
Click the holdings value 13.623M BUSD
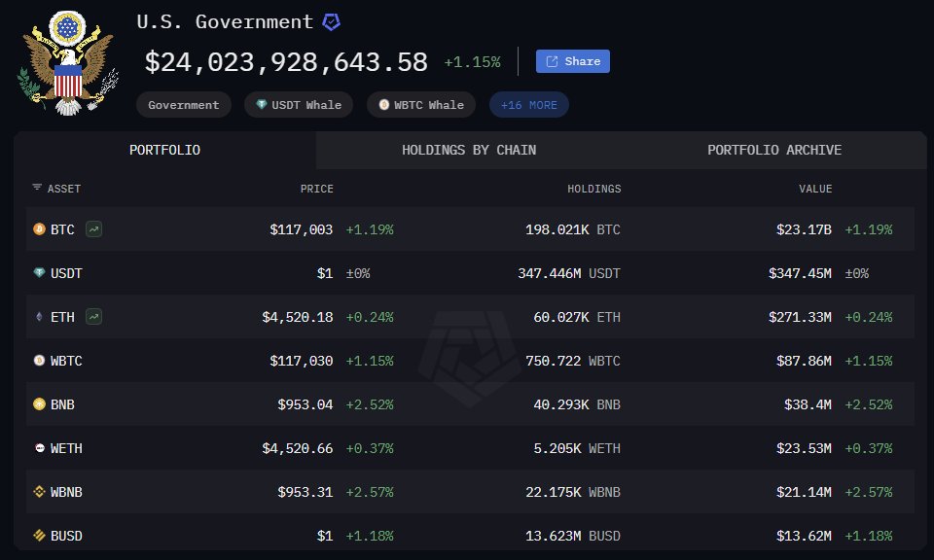pyautogui.click(x=572, y=537)
